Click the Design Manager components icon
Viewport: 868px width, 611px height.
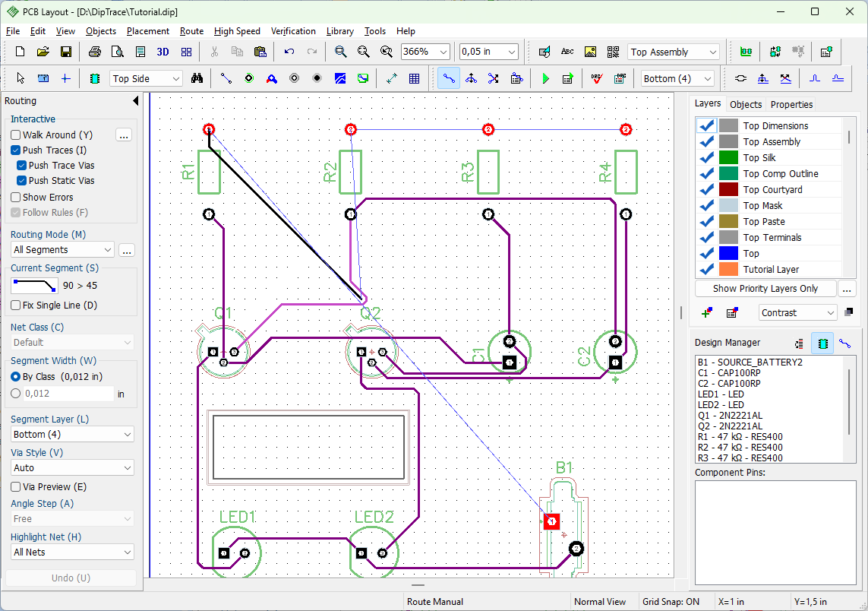pyautogui.click(x=822, y=343)
